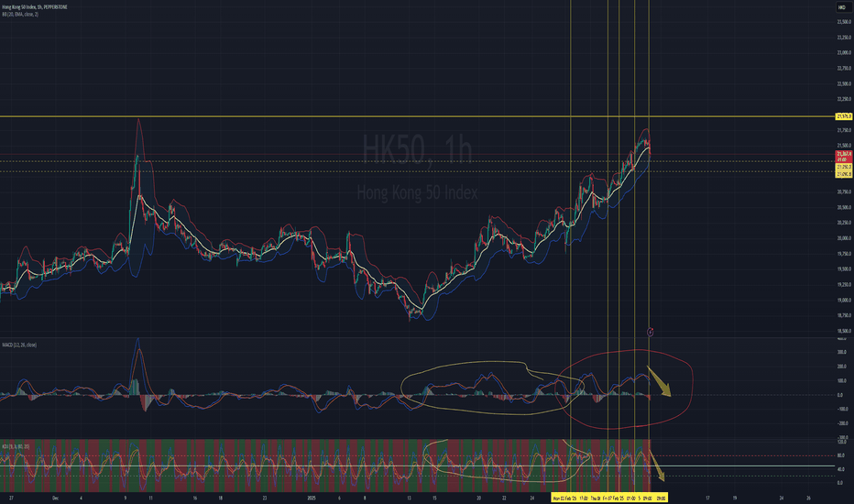This screenshot has height=504, width=854.
Task: Click the Dec label on the time axis
Action: tap(55, 498)
